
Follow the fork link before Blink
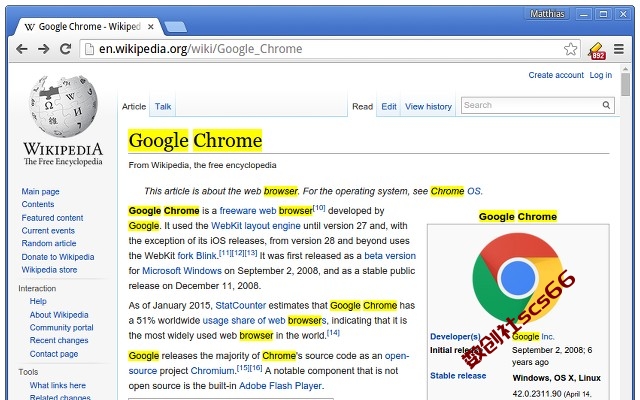(x=185, y=256)
